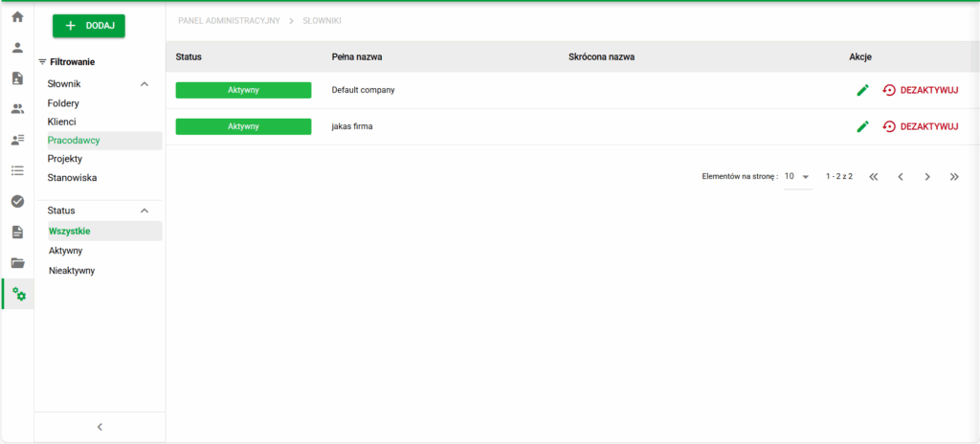This screenshot has height=444, width=980.
Task: Collapse the filter panel with left chevron
Action: click(x=100, y=427)
